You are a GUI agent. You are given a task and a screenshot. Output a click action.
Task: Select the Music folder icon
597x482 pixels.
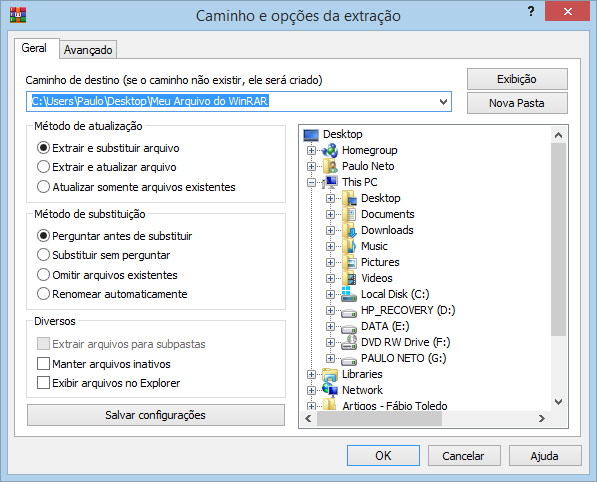(349, 246)
